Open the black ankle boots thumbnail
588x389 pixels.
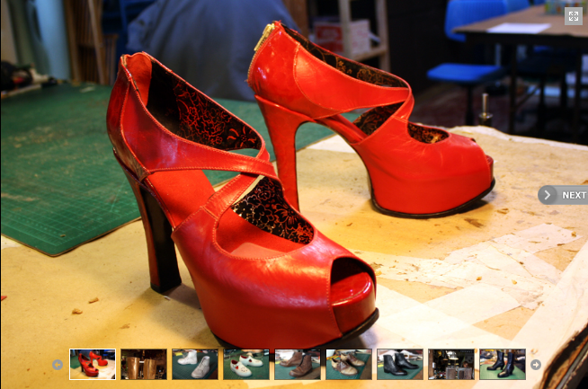pyautogui.click(x=400, y=364)
